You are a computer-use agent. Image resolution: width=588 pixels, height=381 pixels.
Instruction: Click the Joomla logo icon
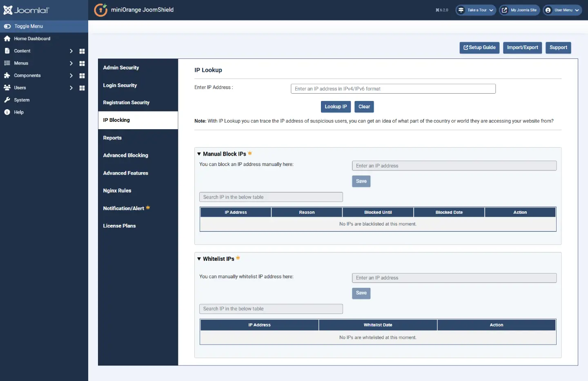tap(8, 10)
